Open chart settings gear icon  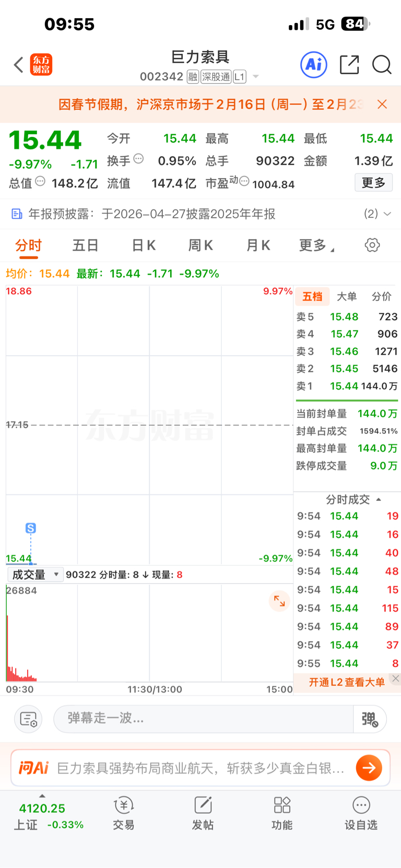pyautogui.click(x=372, y=245)
